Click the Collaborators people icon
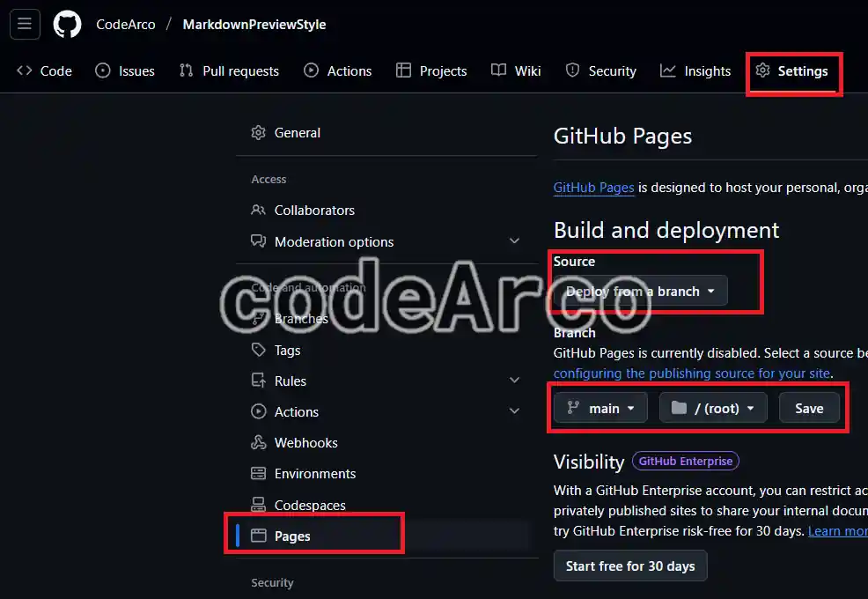Viewport: 868px width, 599px height. click(x=259, y=210)
